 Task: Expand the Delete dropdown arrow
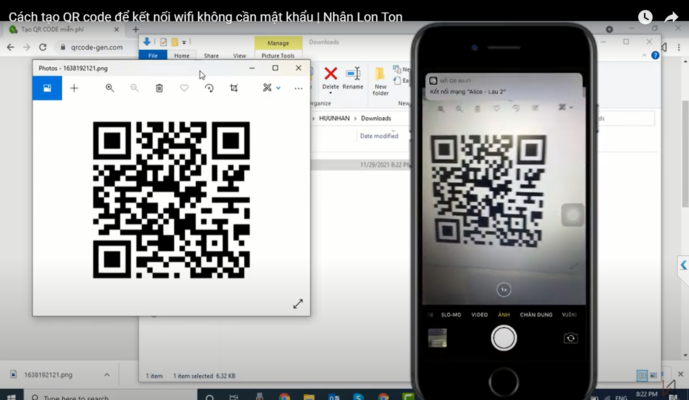pos(330,93)
